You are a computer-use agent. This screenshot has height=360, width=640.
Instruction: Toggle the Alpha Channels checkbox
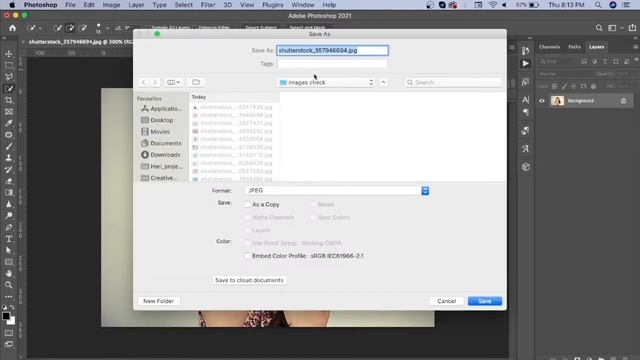247,217
